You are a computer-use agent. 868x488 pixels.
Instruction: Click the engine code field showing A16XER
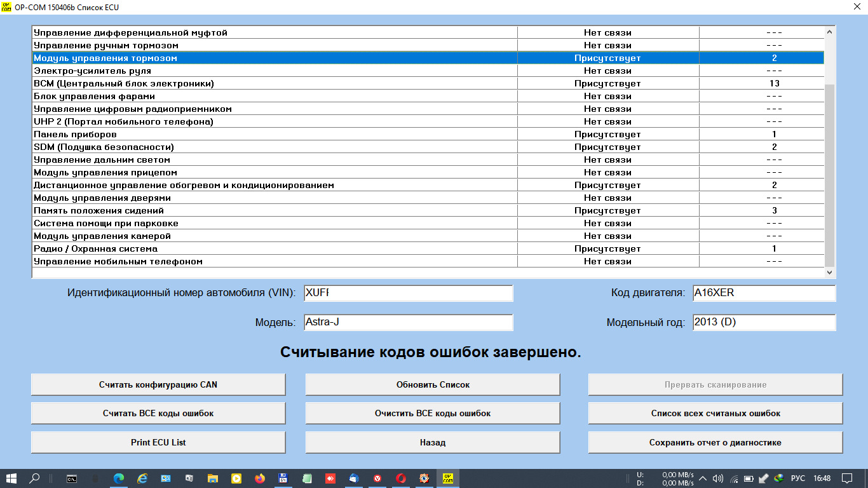[x=764, y=293]
